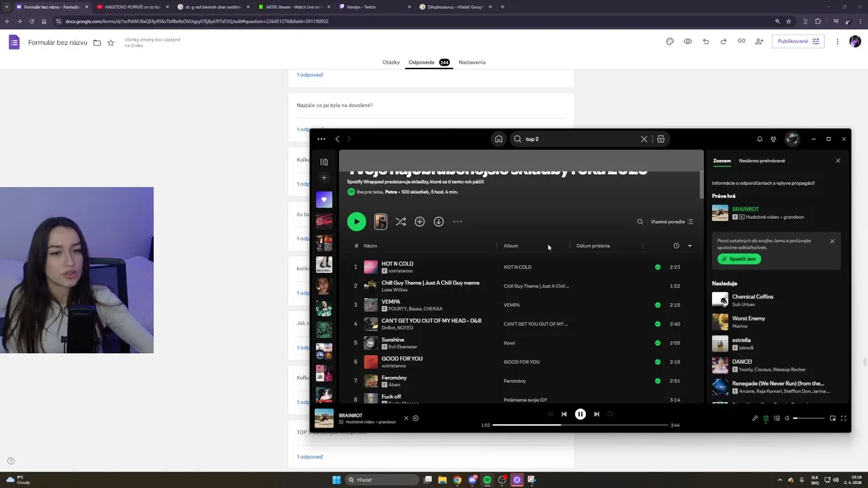Toggle saved checkmark for VEMPA track
The width and height of the screenshot is (868, 488).
[658, 305]
